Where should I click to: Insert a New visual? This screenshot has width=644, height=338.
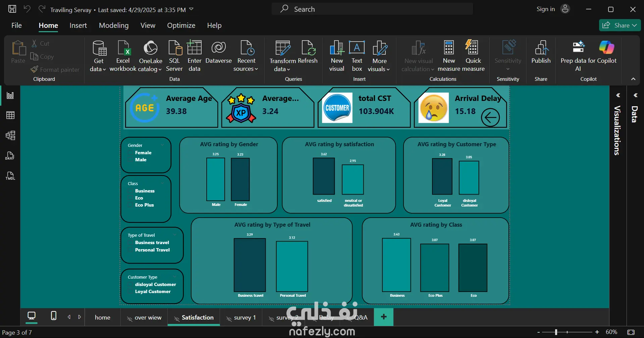click(337, 56)
